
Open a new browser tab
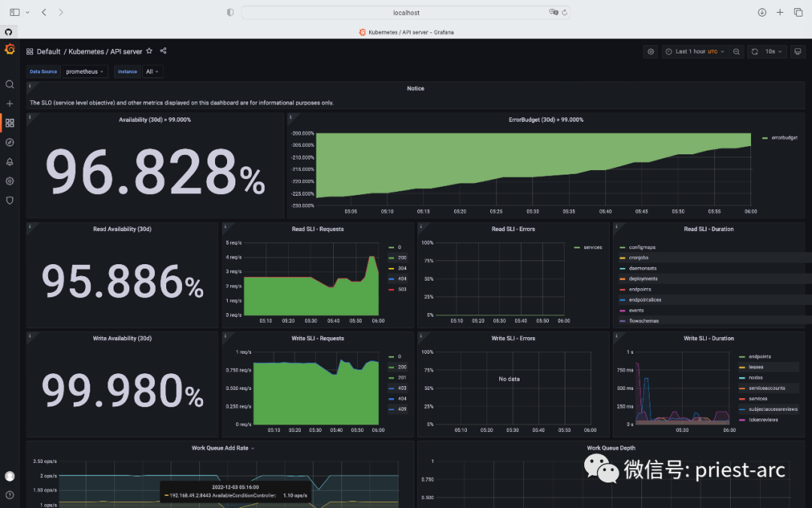(780, 12)
